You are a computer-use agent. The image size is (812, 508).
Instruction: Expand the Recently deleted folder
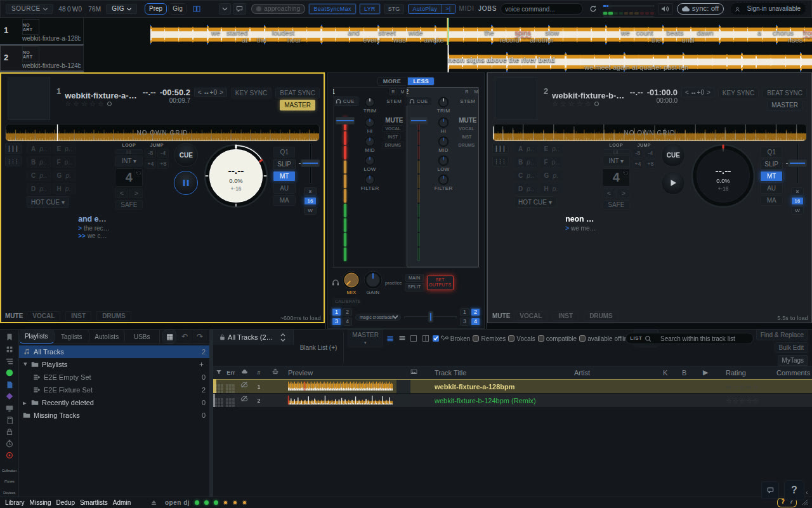pyautogui.click(x=25, y=403)
